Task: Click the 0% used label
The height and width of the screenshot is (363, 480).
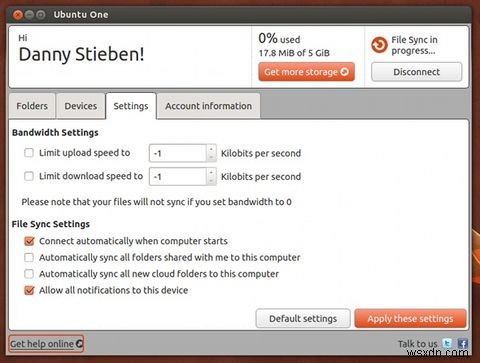Action: (279, 39)
